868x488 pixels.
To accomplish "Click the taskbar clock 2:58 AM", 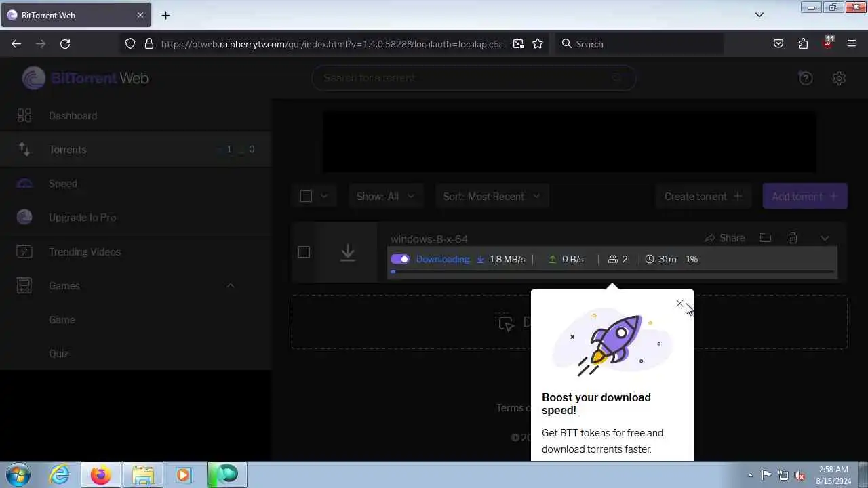I will [x=833, y=474].
